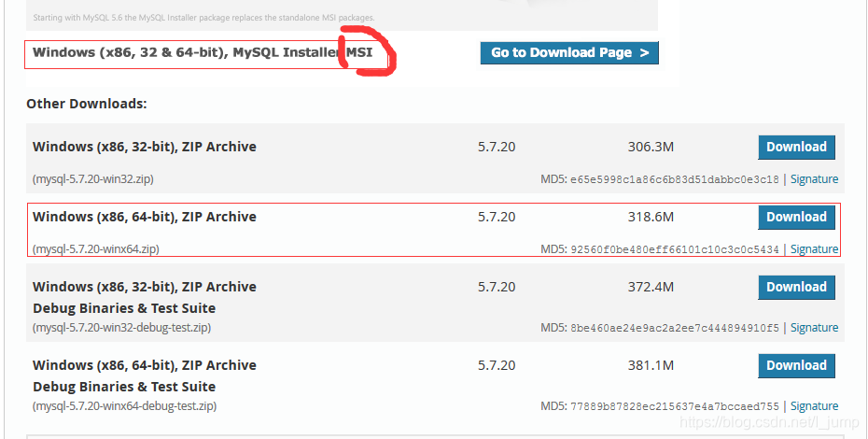Click version 5.7.20 in the 306.3M row
This screenshot has height=439, width=868.
coord(497,147)
